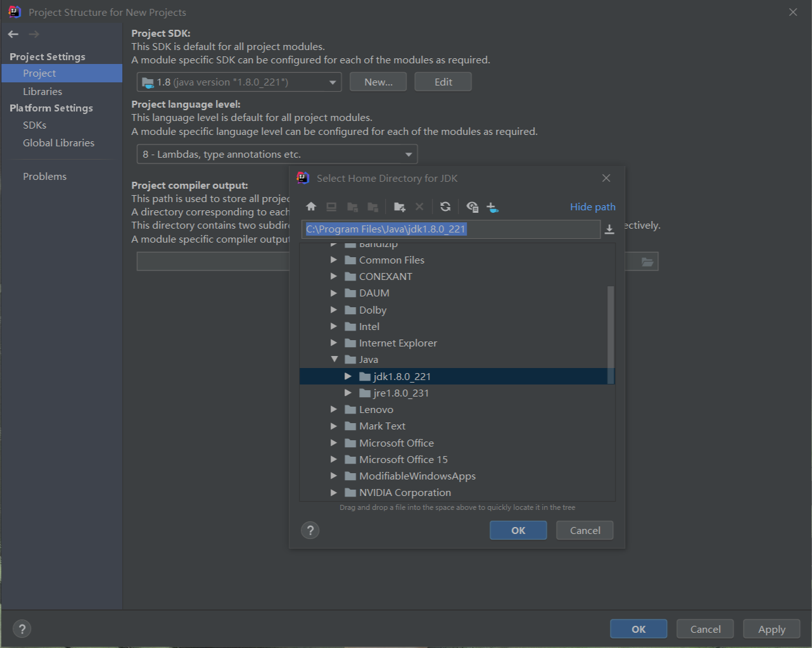The height and width of the screenshot is (648, 812).
Task: Click the Project directory toolbar icon
Action: tap(353, 206)
